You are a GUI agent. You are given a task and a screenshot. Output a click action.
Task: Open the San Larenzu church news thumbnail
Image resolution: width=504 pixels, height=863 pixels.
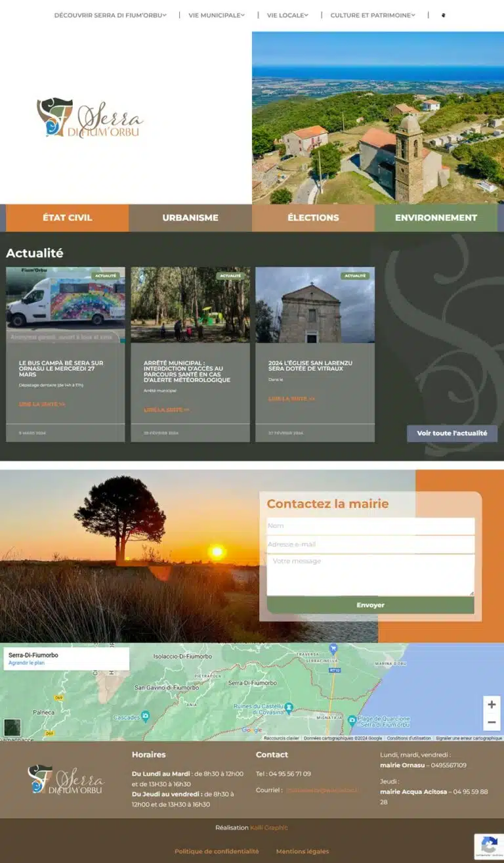coord(315,305)
